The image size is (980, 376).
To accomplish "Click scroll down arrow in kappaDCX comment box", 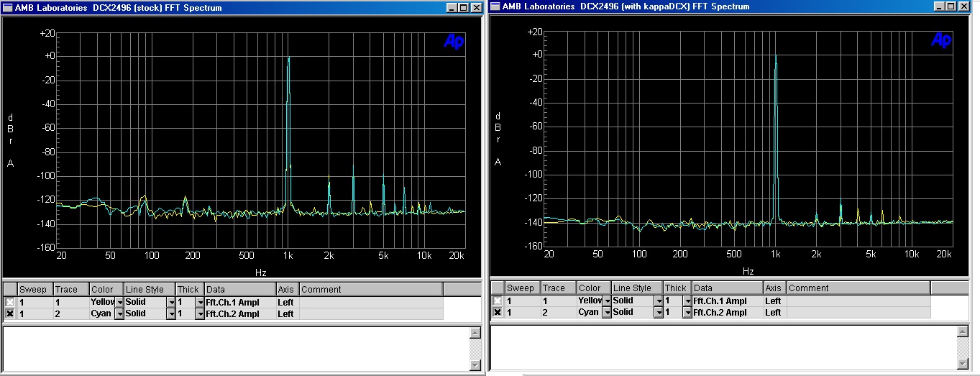I will coord(963,364).
